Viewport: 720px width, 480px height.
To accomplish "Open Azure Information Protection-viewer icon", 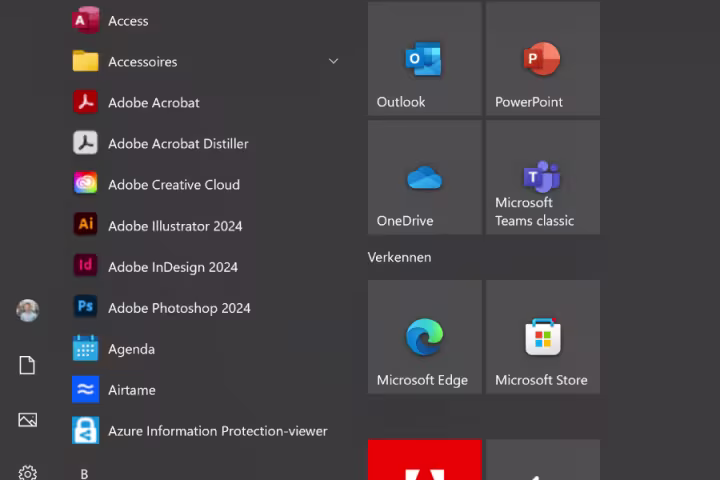I will [85, 430].
